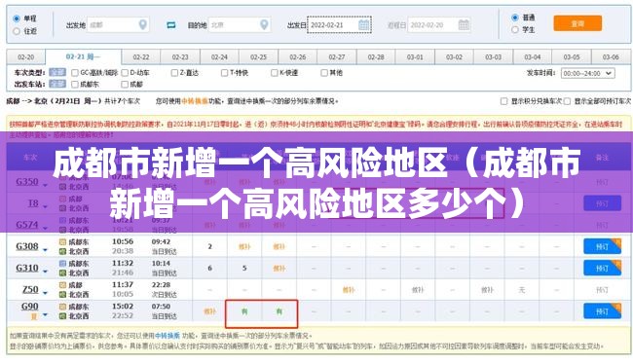Screen dimensions: 633x364
Task: Select the 02-21 周一 date tab
Action: [83, 56]
